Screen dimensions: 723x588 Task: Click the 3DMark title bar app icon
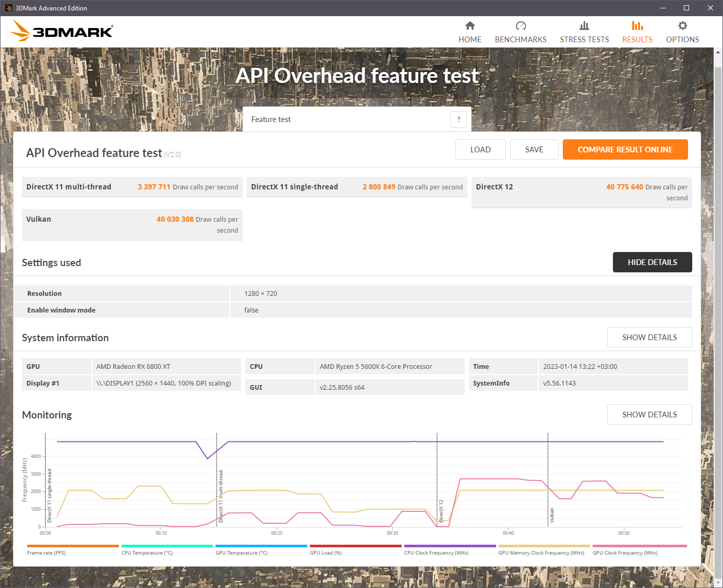(8, 8)
